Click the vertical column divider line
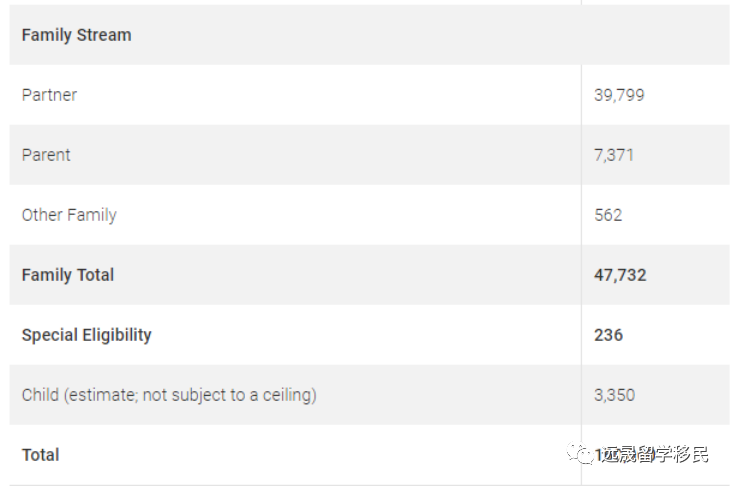The image size is (732, 486). tap(581, 245)
